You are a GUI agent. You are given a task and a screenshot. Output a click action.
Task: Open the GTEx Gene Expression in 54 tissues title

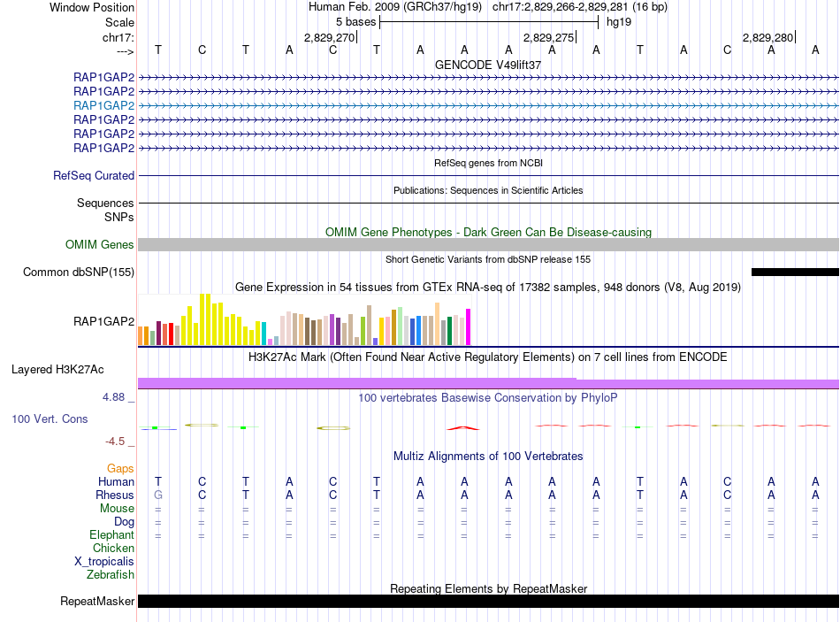(x=488, y=288)
